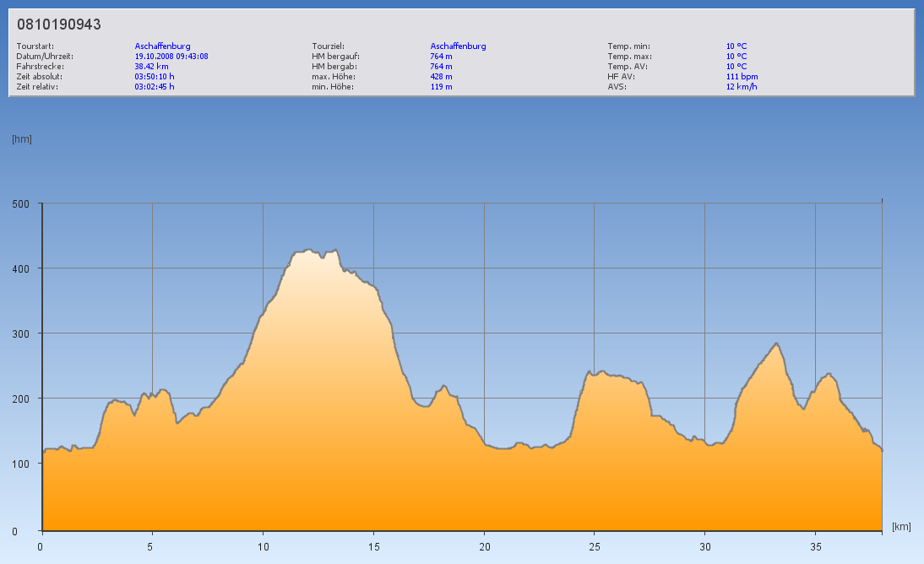
Task: Click the tour title 0810190943
Action: (x=59, y=25)
